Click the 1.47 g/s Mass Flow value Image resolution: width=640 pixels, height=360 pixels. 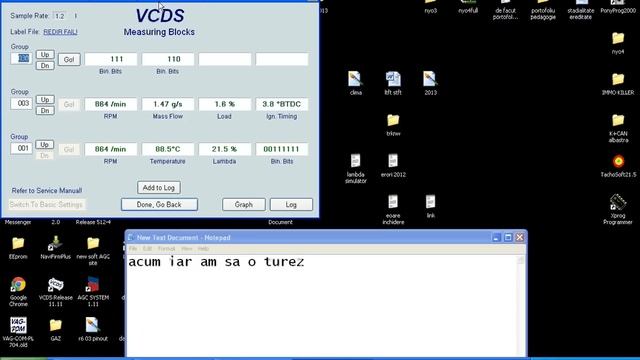168,104
